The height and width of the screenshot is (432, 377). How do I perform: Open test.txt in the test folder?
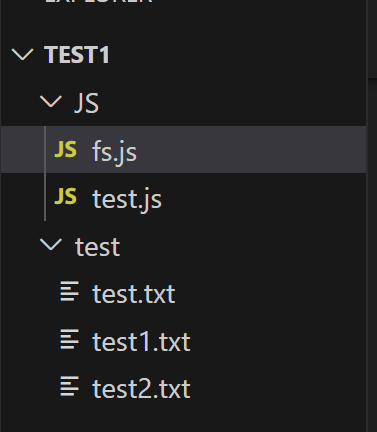[183, 292]
